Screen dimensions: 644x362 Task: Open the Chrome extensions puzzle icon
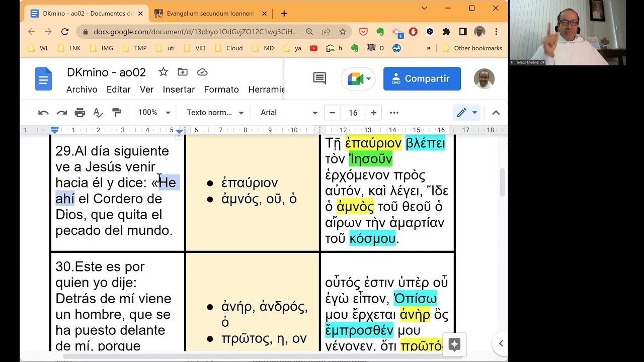pos(446,32)
